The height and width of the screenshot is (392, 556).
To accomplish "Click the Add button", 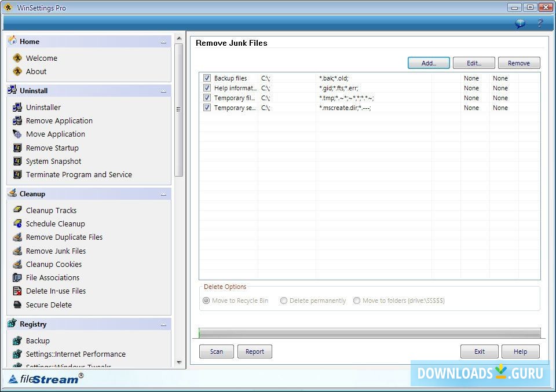I will 429,63.
